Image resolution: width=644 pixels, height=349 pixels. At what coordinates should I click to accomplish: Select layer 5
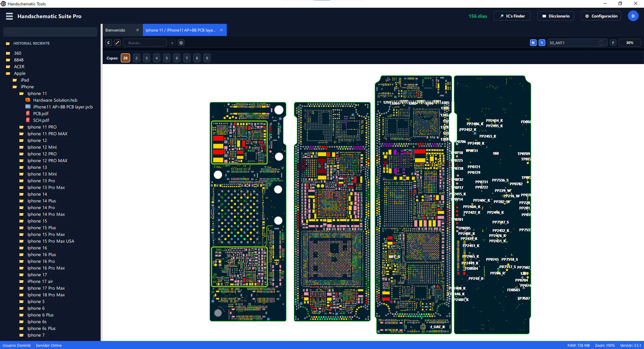(167, 58)
